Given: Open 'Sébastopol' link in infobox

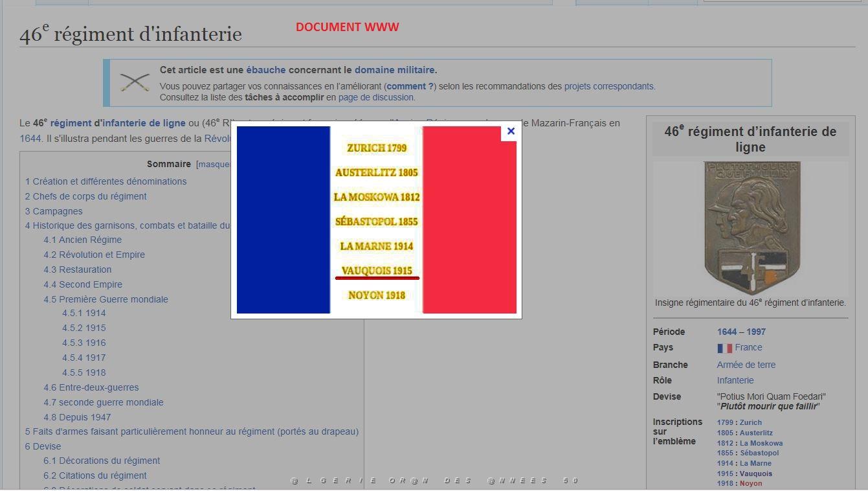Looking at the screenshot, I should (759, 453).
